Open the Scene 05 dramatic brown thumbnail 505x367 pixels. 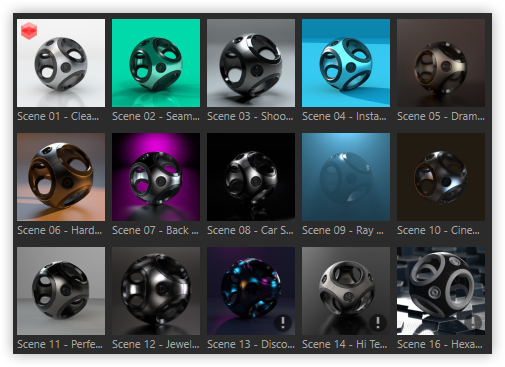441,63
